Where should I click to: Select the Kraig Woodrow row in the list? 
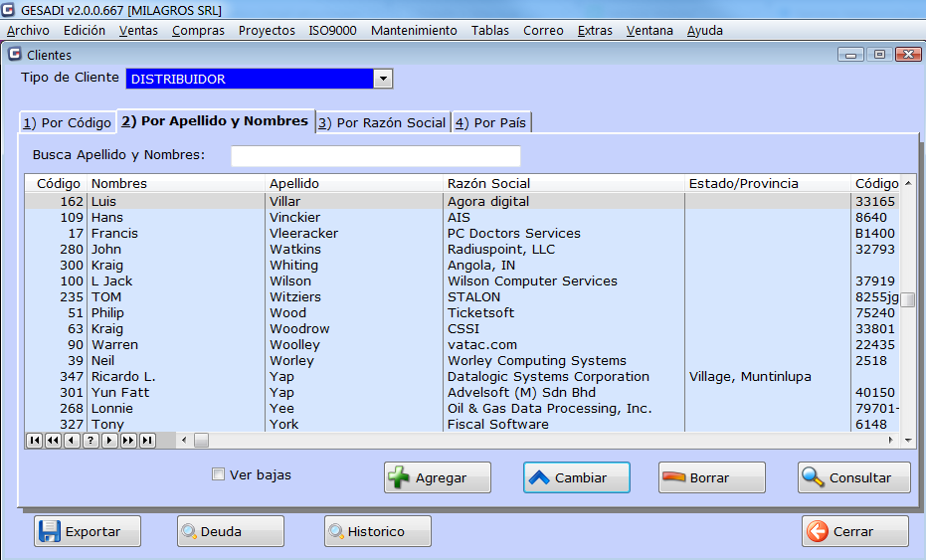pyautogui.click(x=298, y=329)
